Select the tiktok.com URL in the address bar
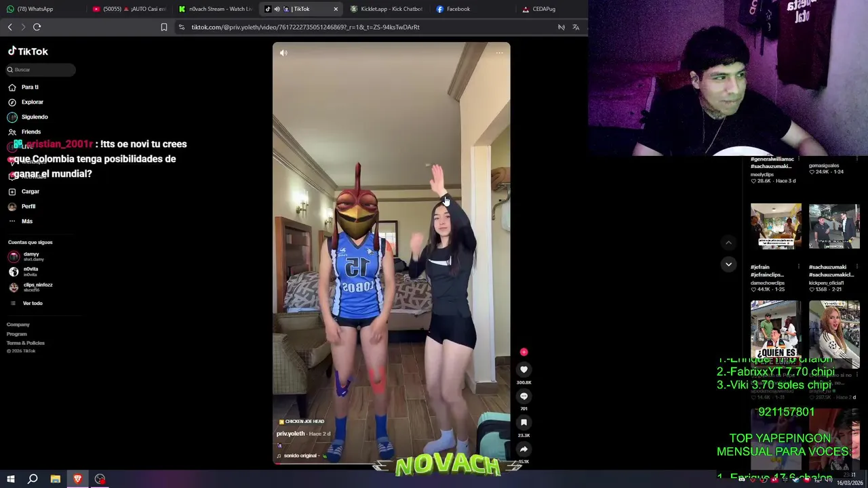The image size is (868, 488). [305, 27]
